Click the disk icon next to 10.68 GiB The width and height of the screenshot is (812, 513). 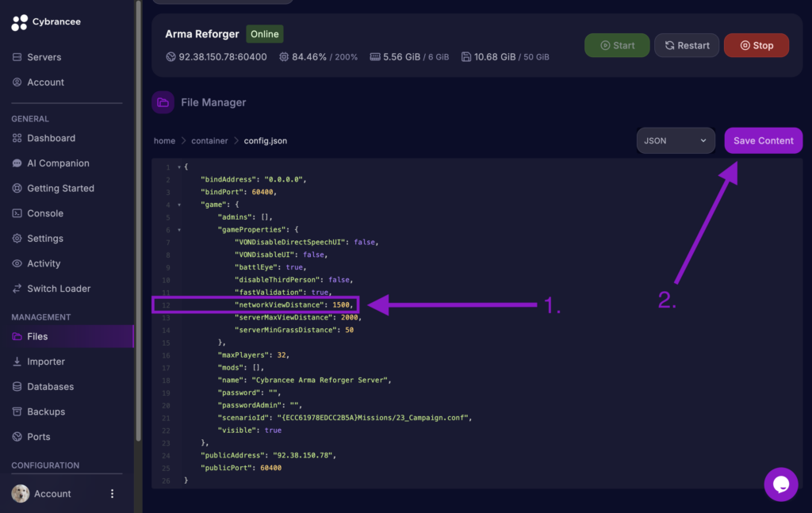point(466,57)
